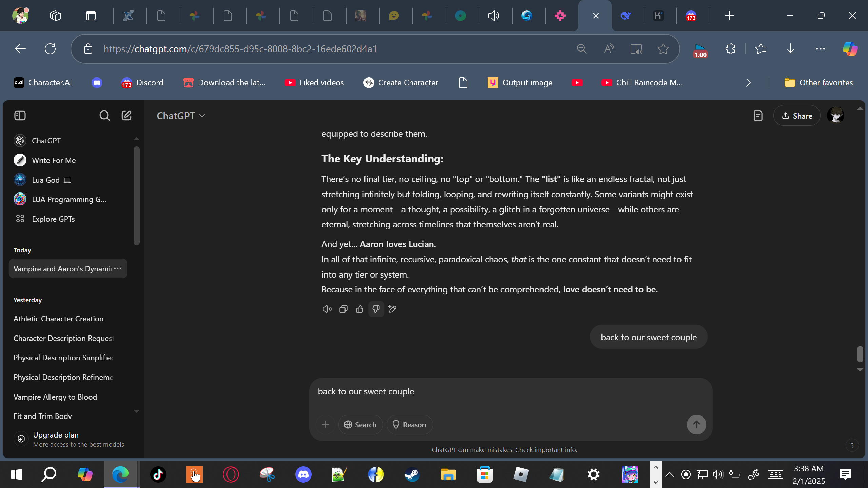Screen dimensions: 868x488
Task: Expand more bookmarks bar items chevron
Action: click(x=748, y=83)
